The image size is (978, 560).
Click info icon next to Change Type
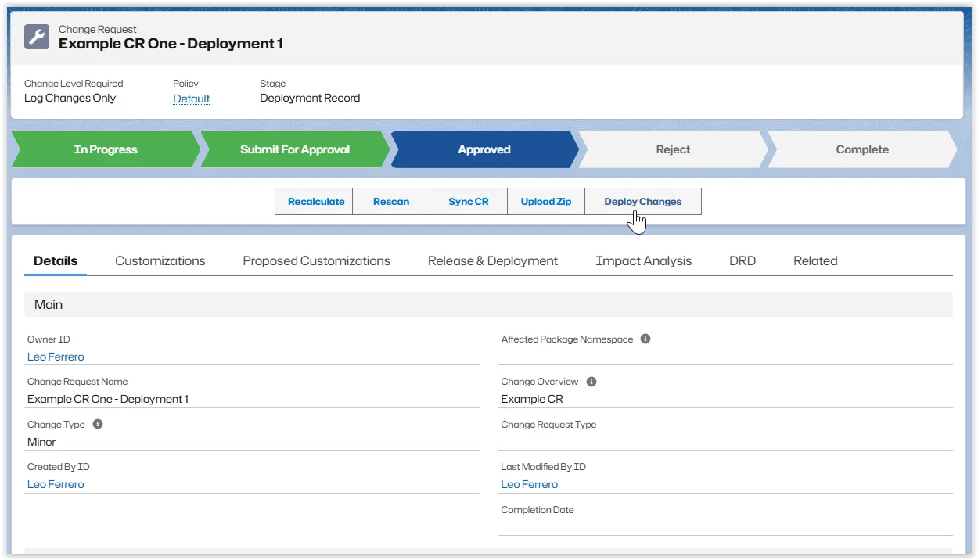(x=98, y=424)
